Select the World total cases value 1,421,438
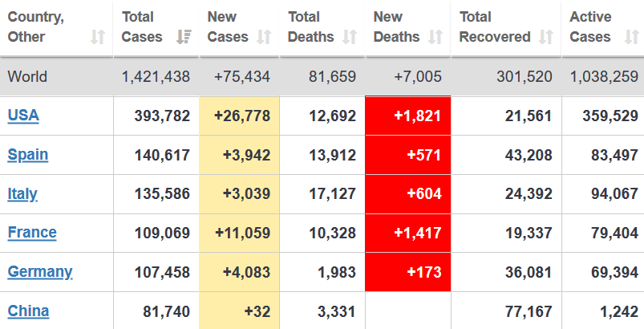This screenshot has width=644, height=329. 156,77
